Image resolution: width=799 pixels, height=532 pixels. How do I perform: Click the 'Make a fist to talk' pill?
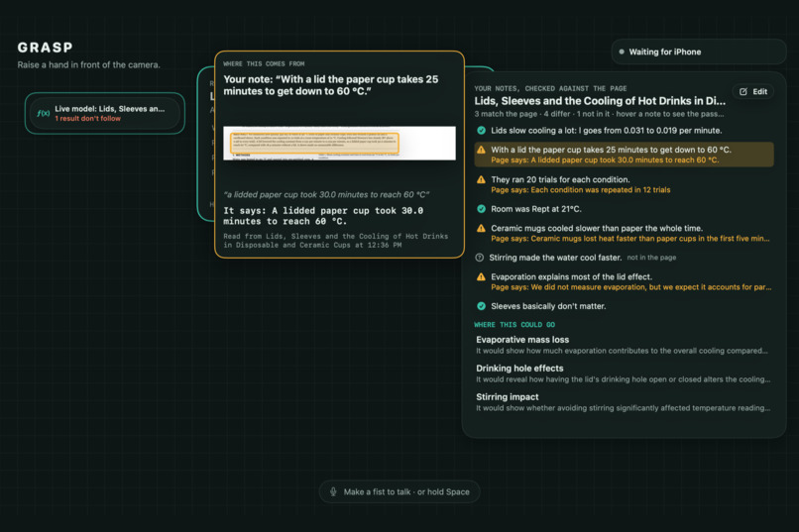tap(399, 491)
